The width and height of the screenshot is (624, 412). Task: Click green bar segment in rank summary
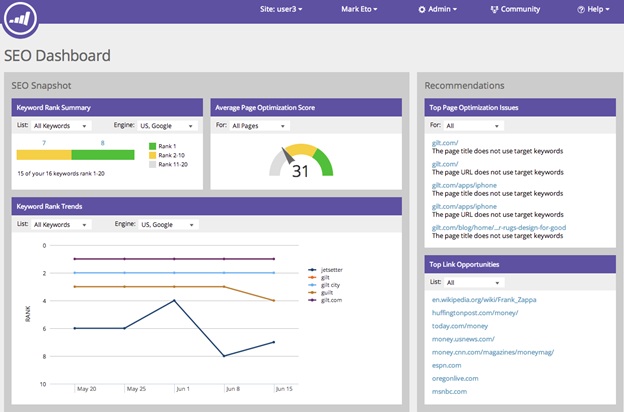coord(103,155)
